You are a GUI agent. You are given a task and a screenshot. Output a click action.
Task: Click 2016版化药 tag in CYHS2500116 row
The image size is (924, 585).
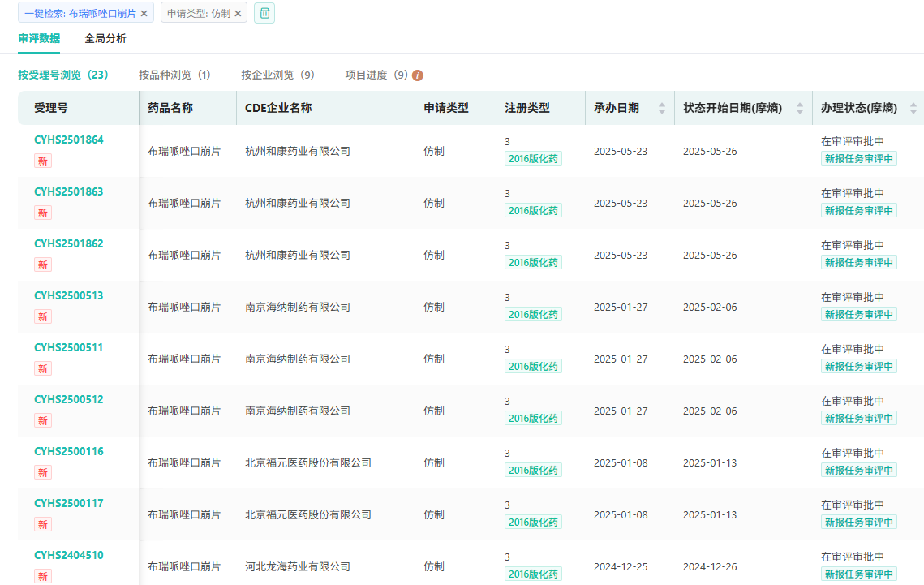(533, 470)
